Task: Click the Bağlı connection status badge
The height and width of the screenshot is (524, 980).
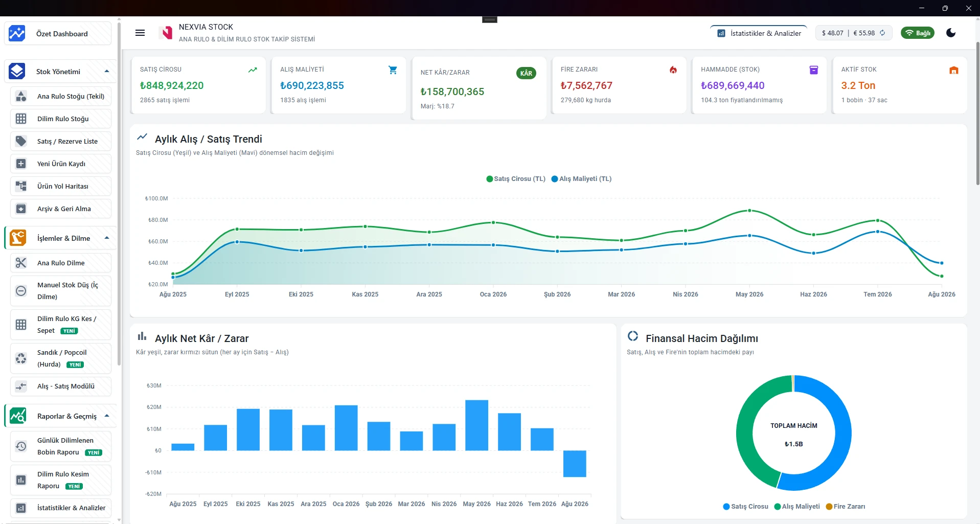Action: [918, 33]
